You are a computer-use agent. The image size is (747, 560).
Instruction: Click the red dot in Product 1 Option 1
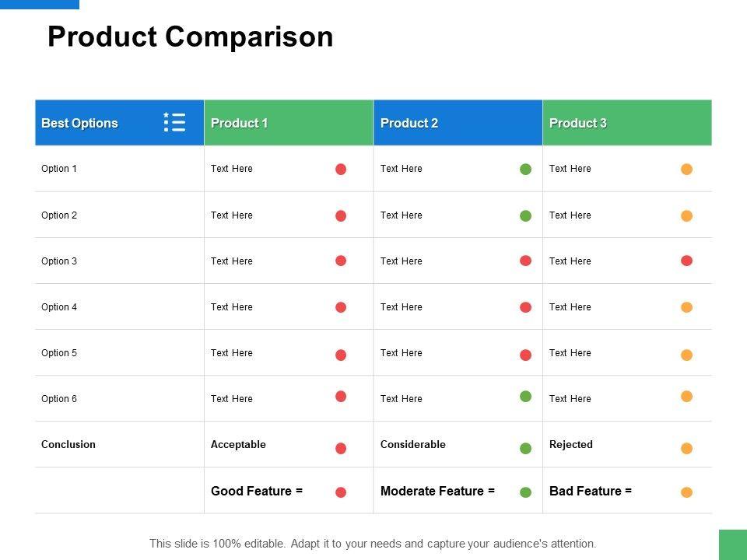(341, 169)
